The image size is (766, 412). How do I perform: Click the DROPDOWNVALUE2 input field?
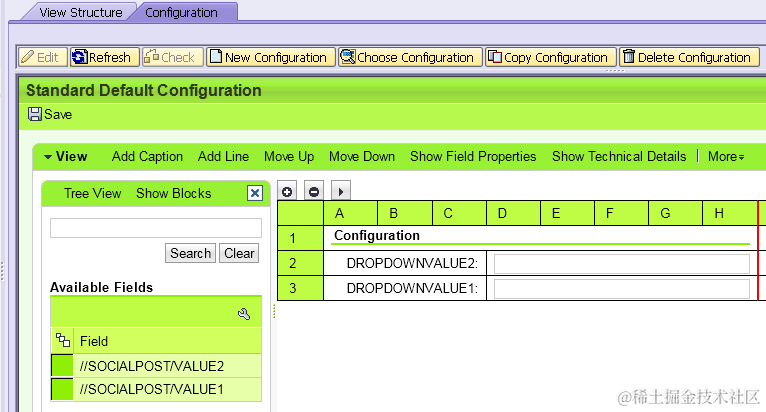coord(622,263)
